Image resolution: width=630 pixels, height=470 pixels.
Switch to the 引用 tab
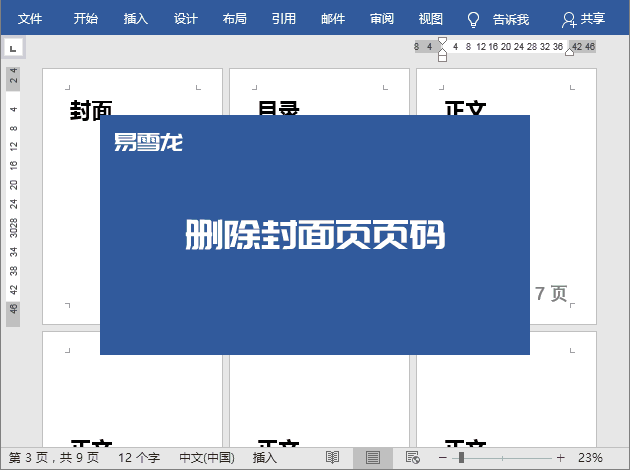pos(284,18)
